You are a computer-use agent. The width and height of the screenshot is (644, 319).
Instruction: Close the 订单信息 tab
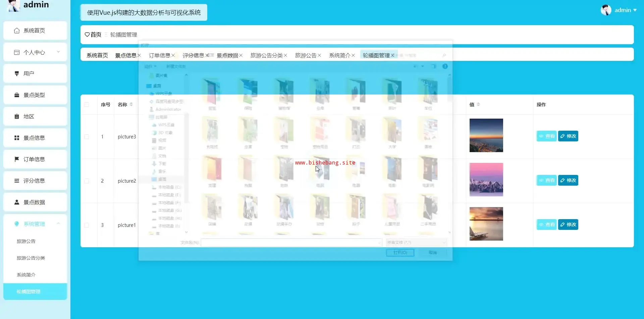pyautogui.click(x=173, y=55)
